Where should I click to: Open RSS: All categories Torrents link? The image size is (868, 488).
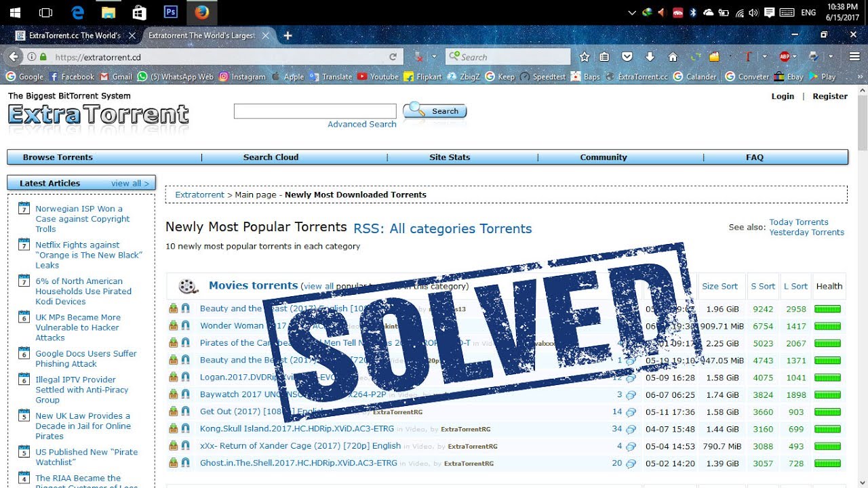point(443,229)
